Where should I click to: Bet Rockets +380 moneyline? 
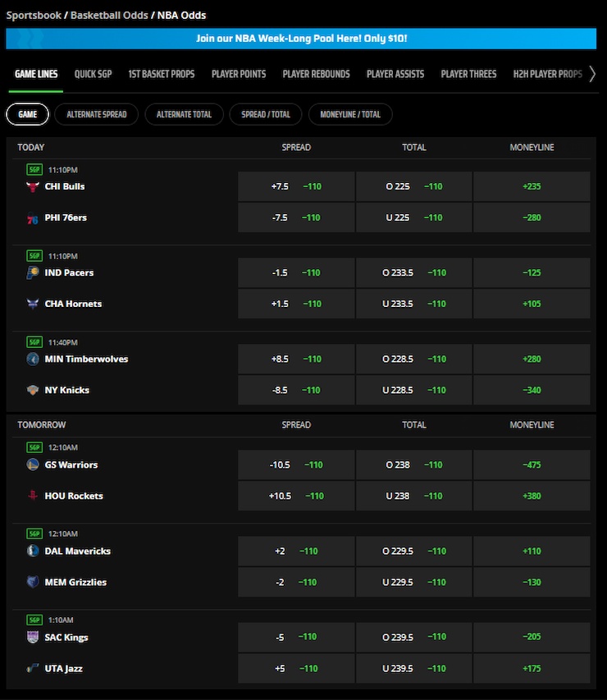pos(532,496)
